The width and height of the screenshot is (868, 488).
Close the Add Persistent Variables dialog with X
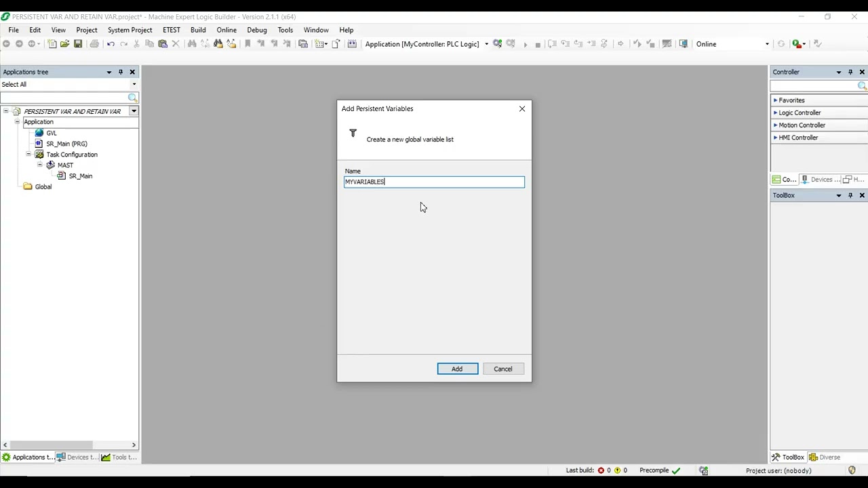click(522, 108)
